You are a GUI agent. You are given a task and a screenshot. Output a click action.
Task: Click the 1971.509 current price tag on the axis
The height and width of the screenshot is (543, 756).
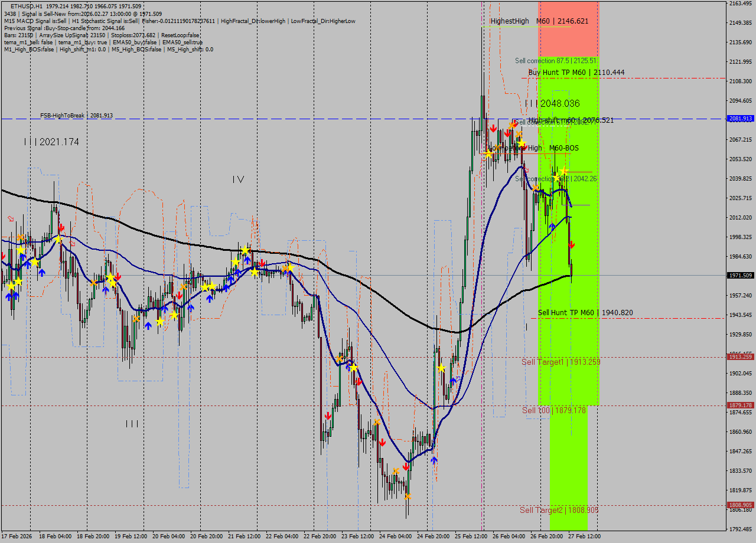pyautogui.click(x=741, y=275)
